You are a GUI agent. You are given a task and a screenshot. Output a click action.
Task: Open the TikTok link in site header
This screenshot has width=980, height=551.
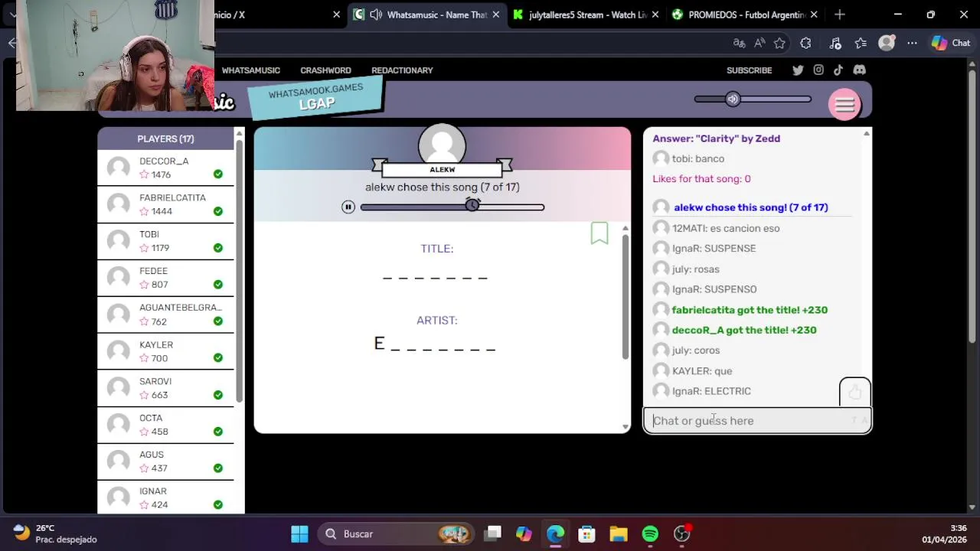838,70
